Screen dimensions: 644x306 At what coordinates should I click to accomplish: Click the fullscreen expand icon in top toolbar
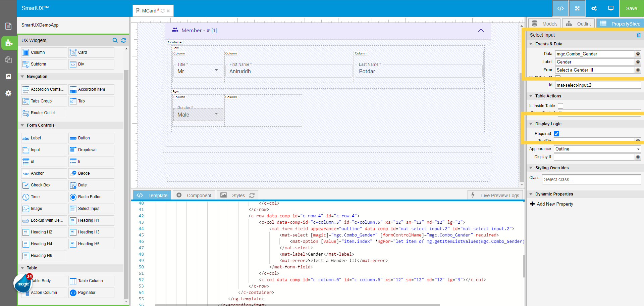click(577, 8)
